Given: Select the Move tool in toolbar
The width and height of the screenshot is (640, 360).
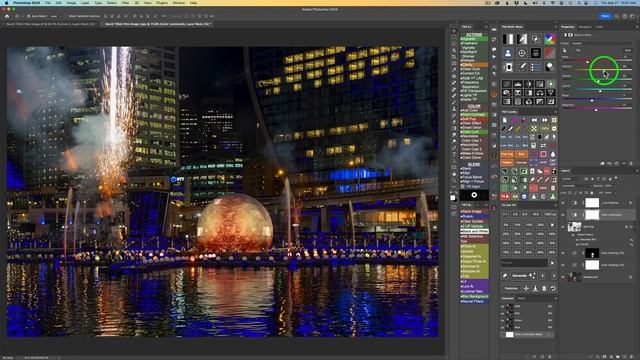Looking at the screenshot, I should point(454,31).
